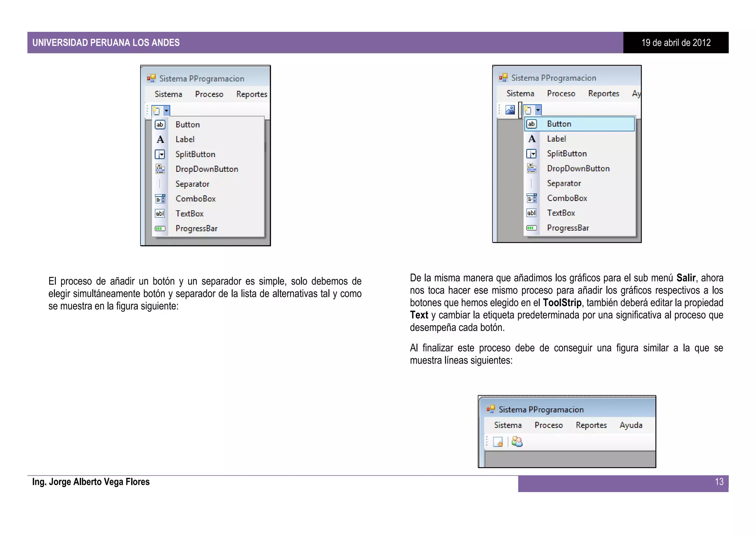Open the dropdown arrow in left toolstrip
The image size is (756, 535).
(166, 110)
